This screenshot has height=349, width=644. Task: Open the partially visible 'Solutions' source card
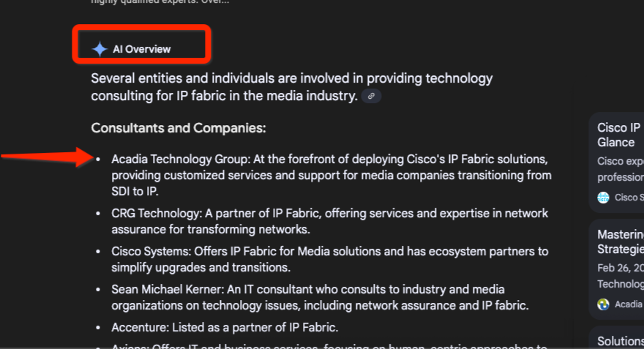point(620,341)
